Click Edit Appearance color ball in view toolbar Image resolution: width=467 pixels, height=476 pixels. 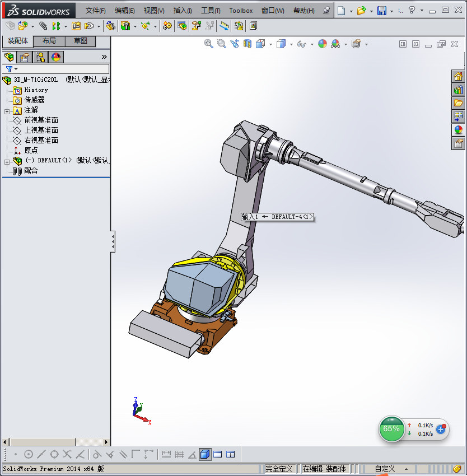pyautogui.click(x=323, y=44)
